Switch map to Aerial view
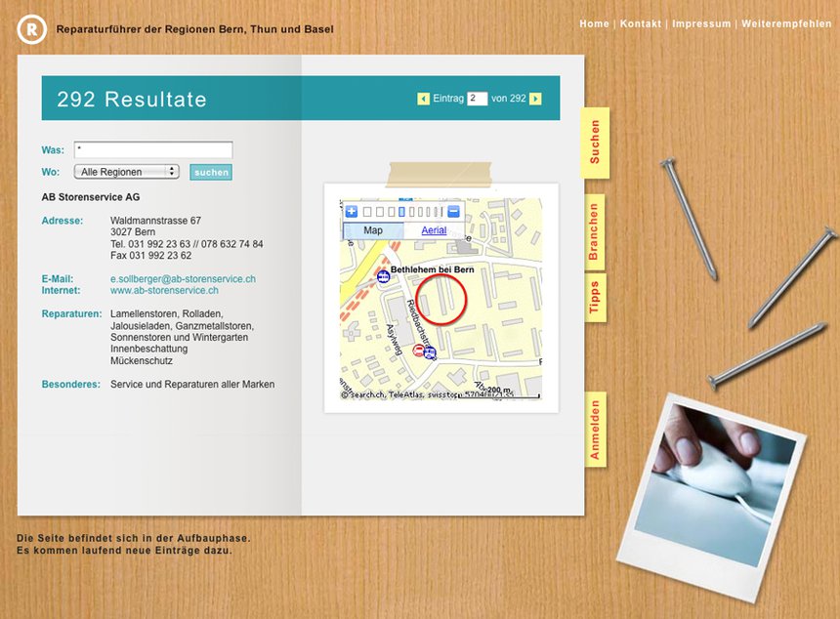The image size is (840, 619). point(434,230)
